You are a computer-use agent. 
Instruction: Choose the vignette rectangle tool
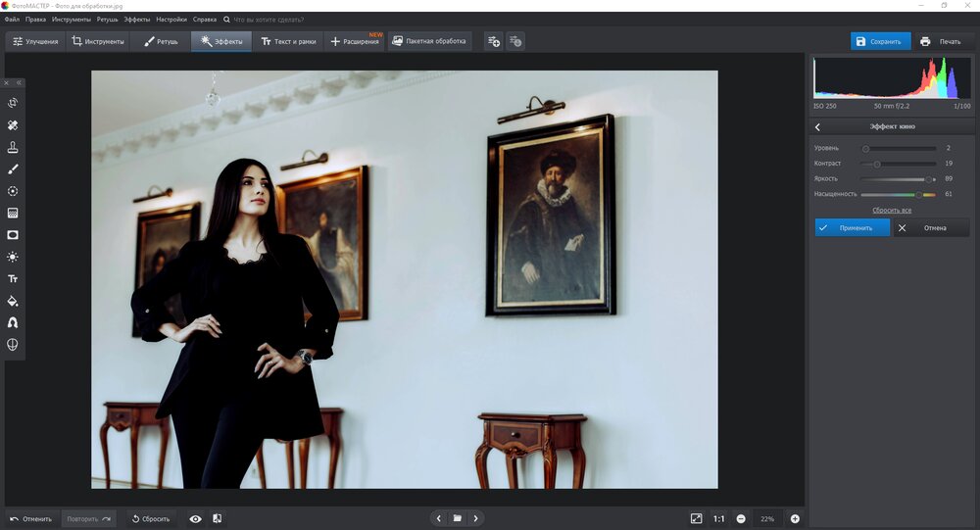click(13, 235)
